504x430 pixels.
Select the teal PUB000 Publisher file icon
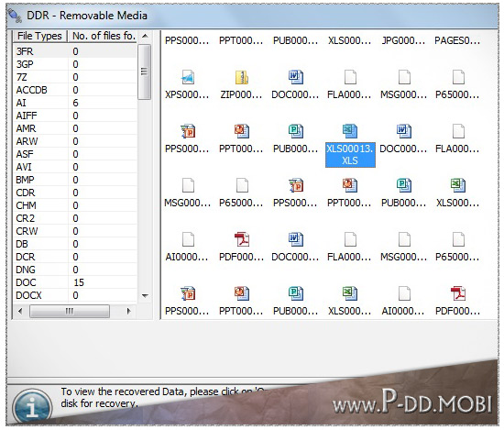[296, 131]
